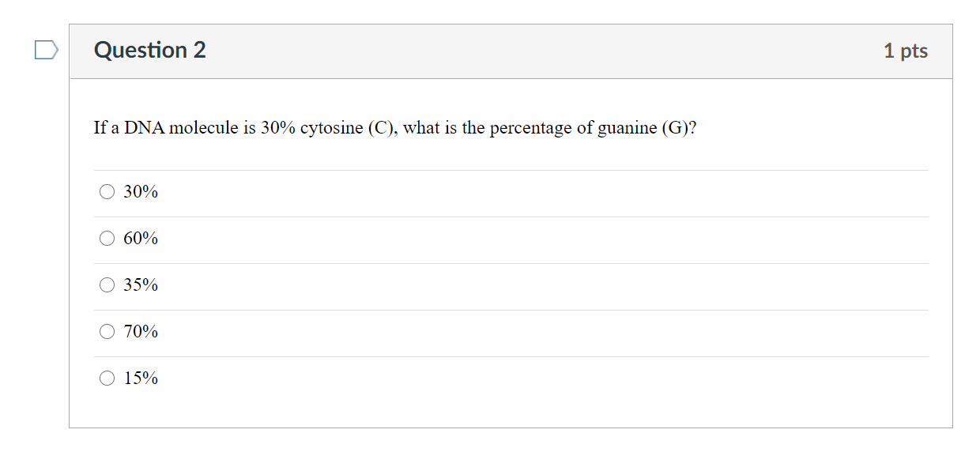980x467 pixels.
Task: Click the Question 2 header title
Action: [x=150, y=50]
